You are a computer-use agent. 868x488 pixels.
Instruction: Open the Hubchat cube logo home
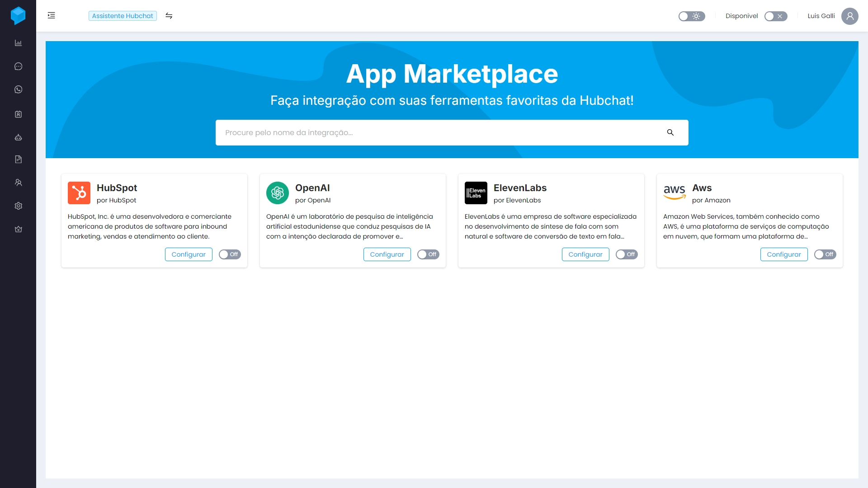(x=18, y=16)
